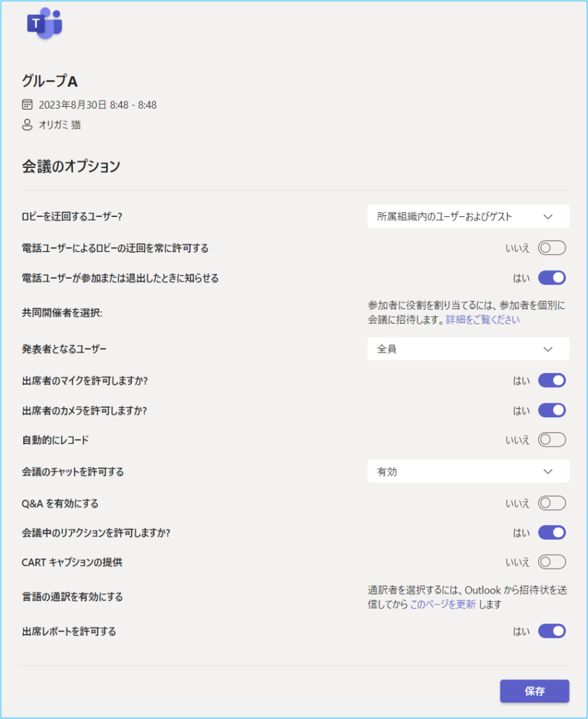The height and width of the screenshot is (719, 588).
Task: Enable the 自動的にレコード toggle
Action: coord(551,440)
